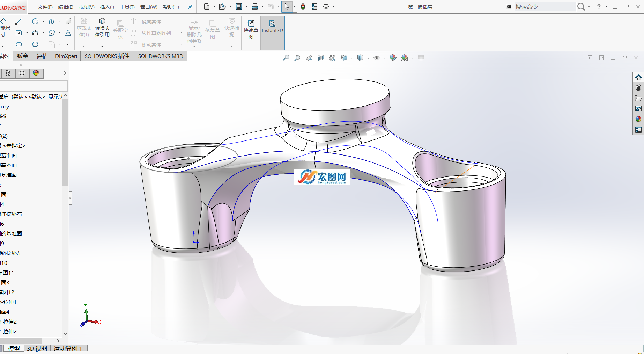Screen dimensions: 644x354
Task: Switch to the SOLIDWORKS MBD tab
Action: (161, 56)
